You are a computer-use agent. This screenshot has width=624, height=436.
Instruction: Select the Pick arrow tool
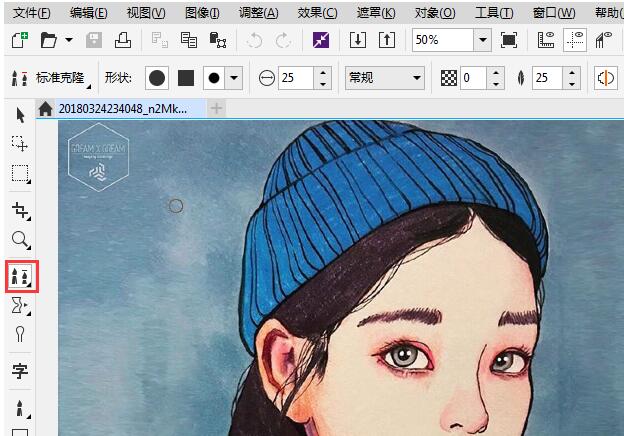[20, 115]
